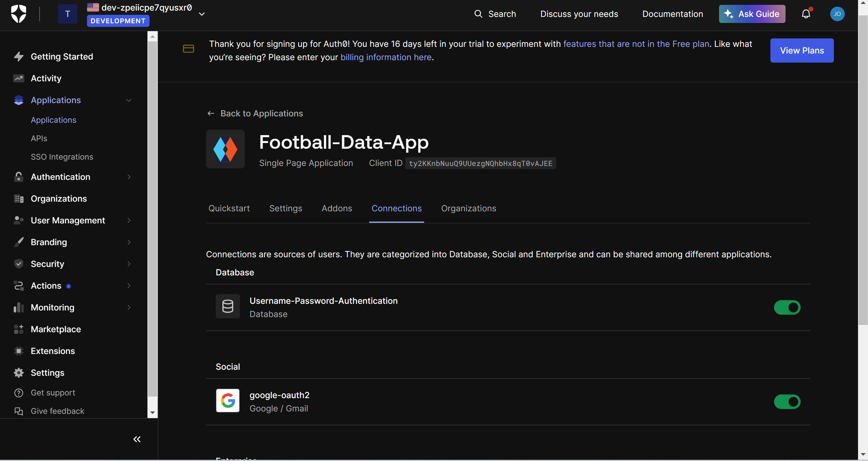Click the Auth0 shield logo
868x461 pixels.
click(x=18, y=14)
